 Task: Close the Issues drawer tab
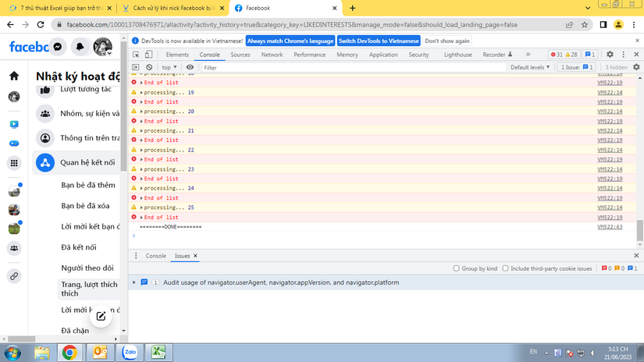pyautogui.click(x=195, y=256)
